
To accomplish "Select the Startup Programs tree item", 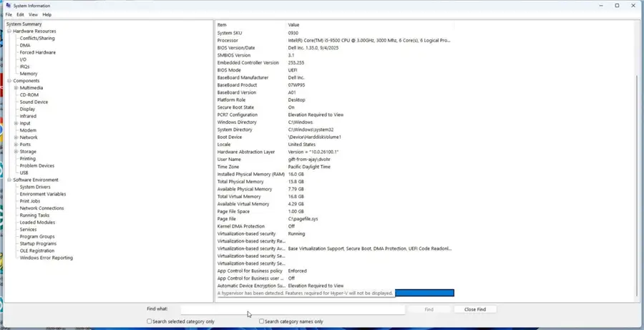I will click(38, 243).
